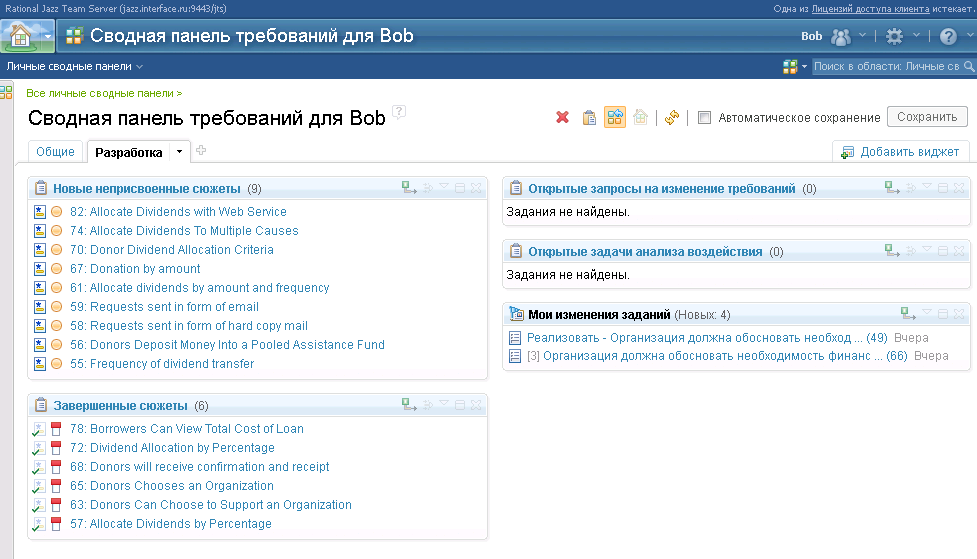Open 72: Dividend Allocation by Percentage

(x=172, y=448)
